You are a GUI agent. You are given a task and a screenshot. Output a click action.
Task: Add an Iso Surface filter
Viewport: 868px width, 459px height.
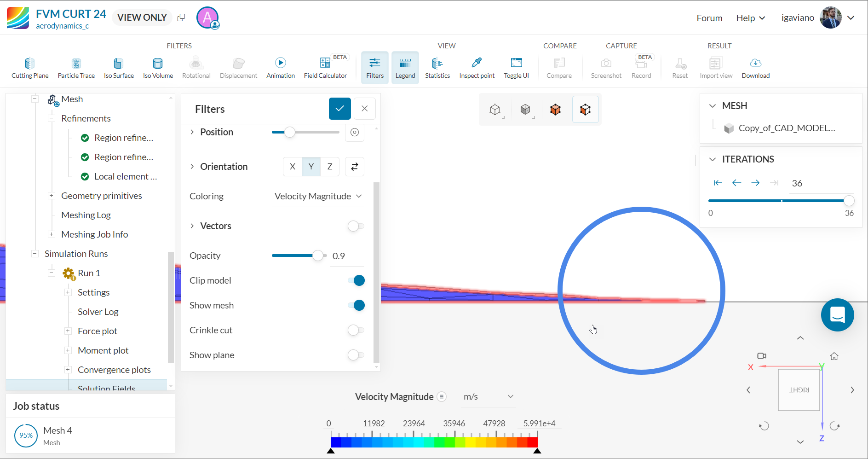point(119,68)
